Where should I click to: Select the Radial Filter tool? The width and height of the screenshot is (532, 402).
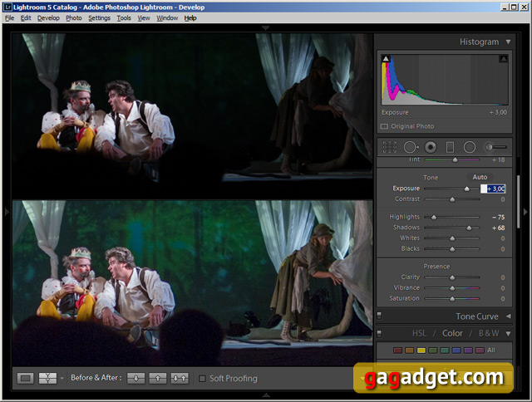pos(470,147)
